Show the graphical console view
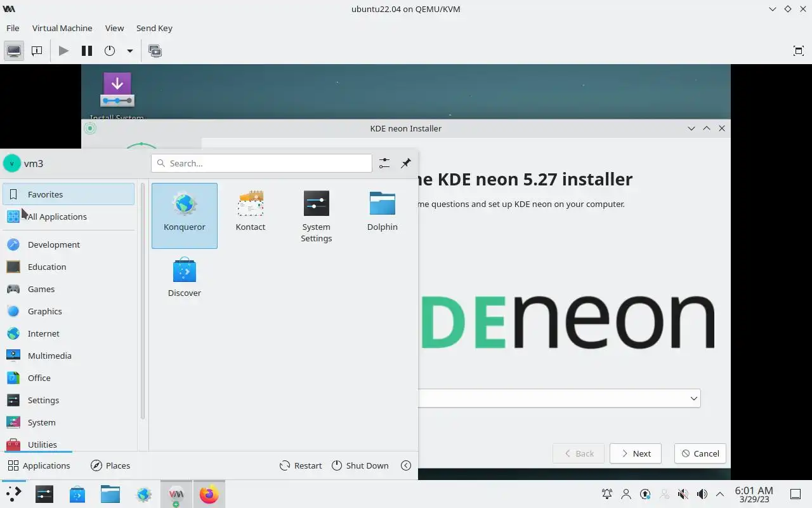This screenshot has height=508, width=812. point(13,51)
